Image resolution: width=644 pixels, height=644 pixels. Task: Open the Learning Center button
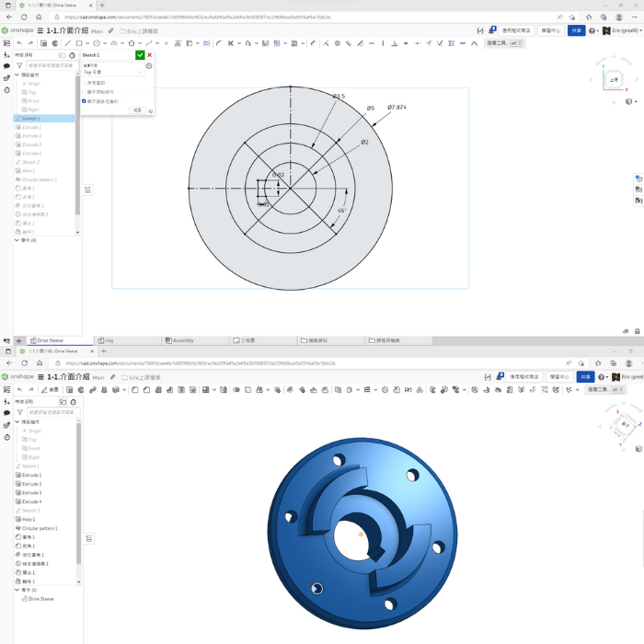551,30
